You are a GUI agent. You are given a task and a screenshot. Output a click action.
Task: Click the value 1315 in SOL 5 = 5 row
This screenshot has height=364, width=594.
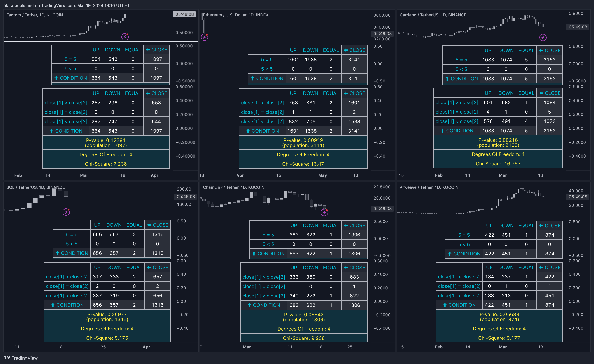click(158, 234)
